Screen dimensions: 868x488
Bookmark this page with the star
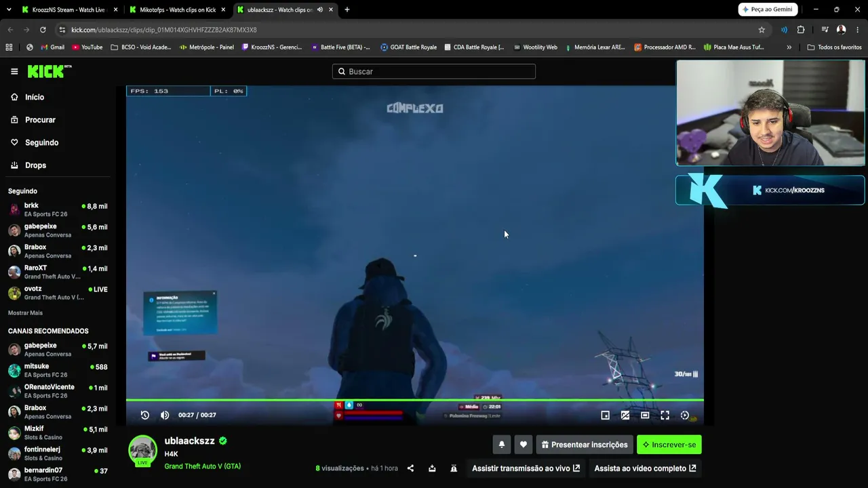click(x=762, y=30)
